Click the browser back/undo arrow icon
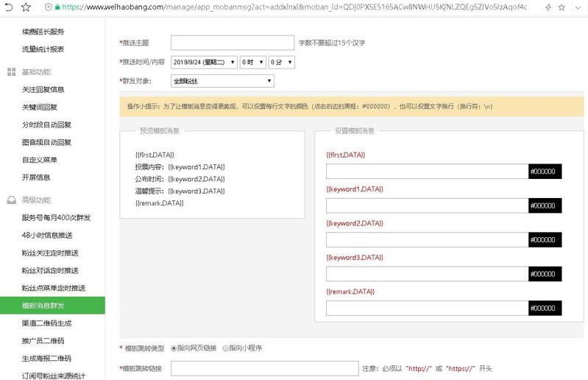 tap(10, 7)
